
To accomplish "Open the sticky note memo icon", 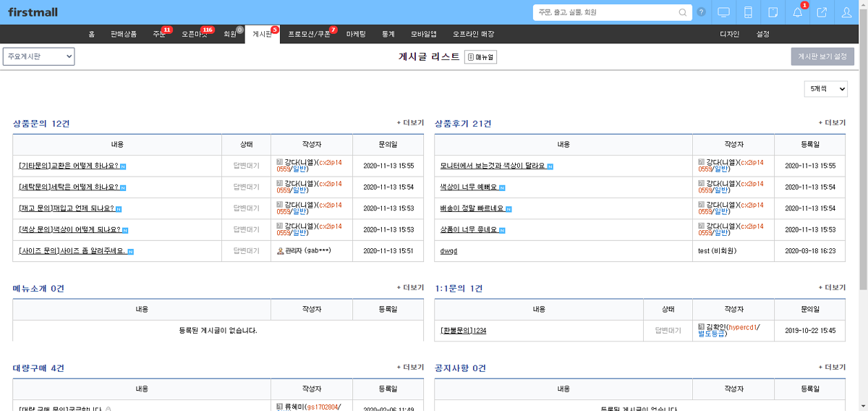I will (x=773, y=12).
